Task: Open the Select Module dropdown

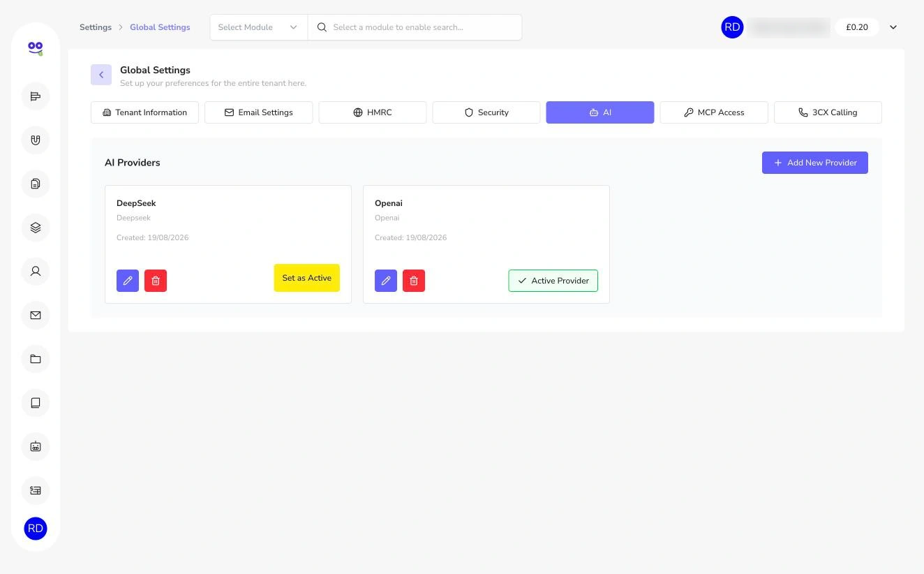Action: click(258, 27)
